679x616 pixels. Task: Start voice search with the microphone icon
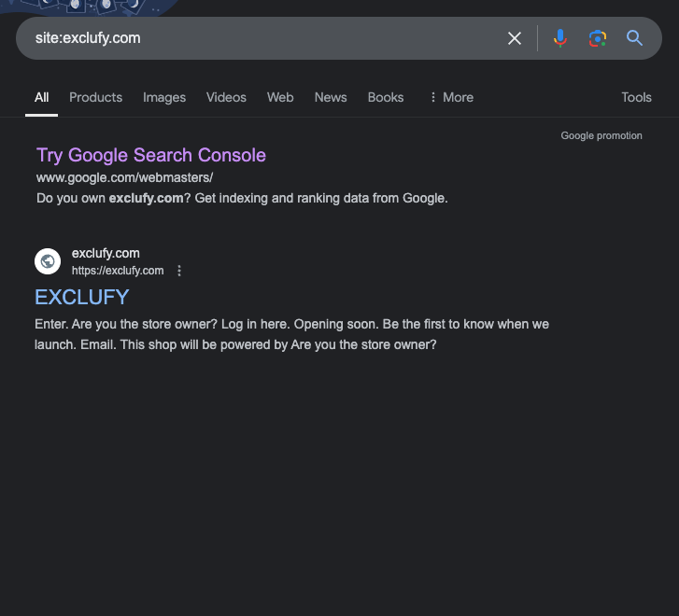click(559, 38)
